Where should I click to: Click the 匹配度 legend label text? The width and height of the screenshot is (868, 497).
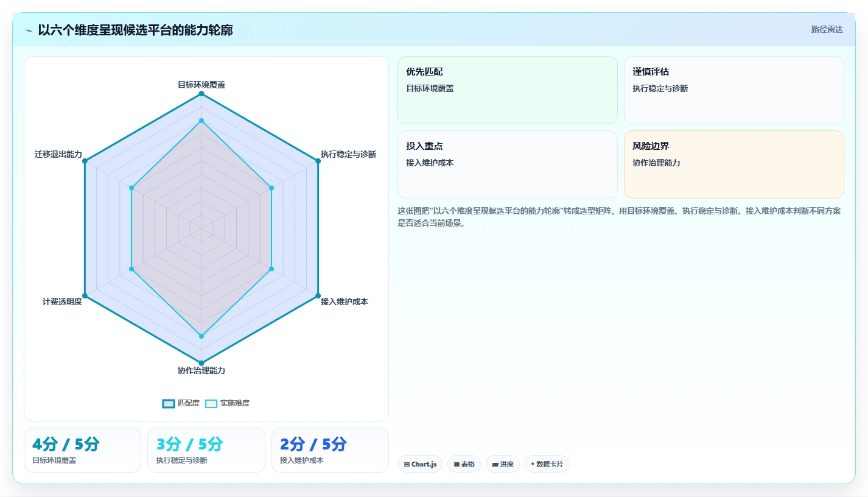pyautogui.click(x=189, y=403)
